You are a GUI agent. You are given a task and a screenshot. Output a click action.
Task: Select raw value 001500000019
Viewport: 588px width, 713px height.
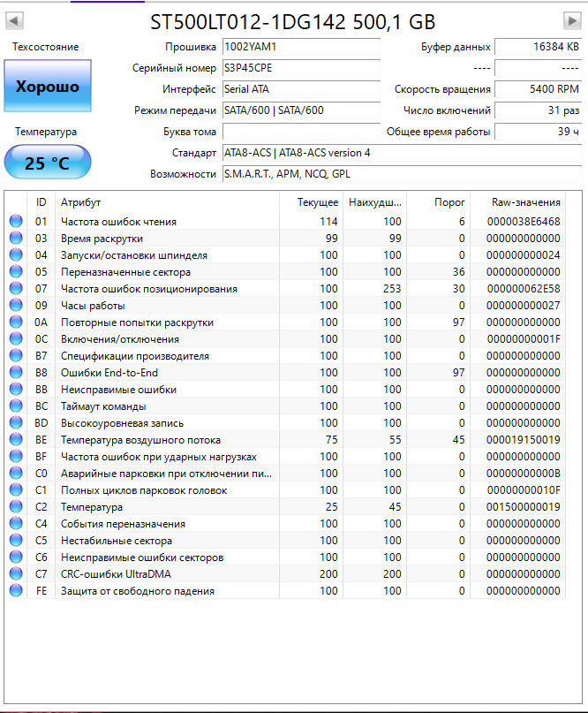pos(523,507)
